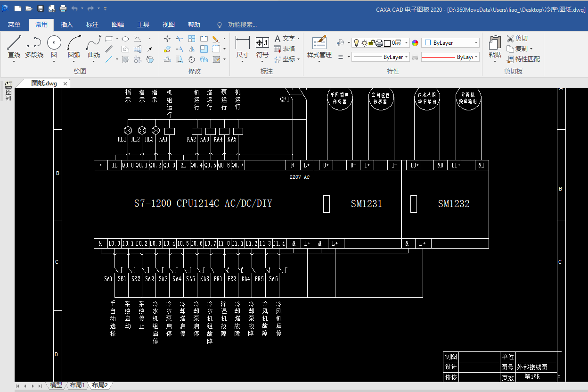The image size is (588, 392).
Task: Click the 剪切 cut button
Action: (517, 38)
